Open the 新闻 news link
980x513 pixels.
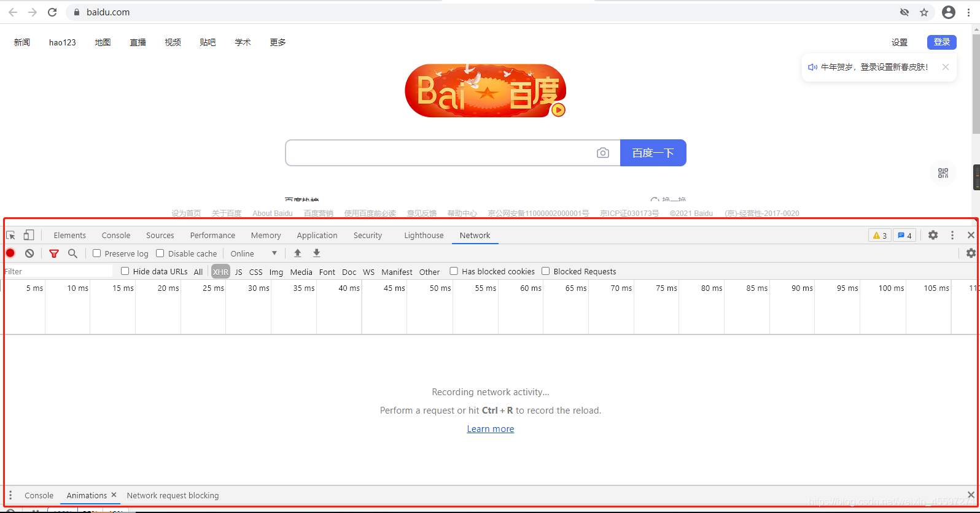coord(22,42)
